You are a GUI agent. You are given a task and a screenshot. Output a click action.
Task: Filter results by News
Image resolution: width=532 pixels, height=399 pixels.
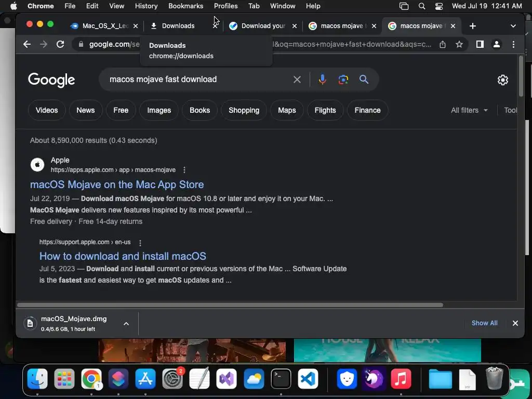tap(86, 110)
